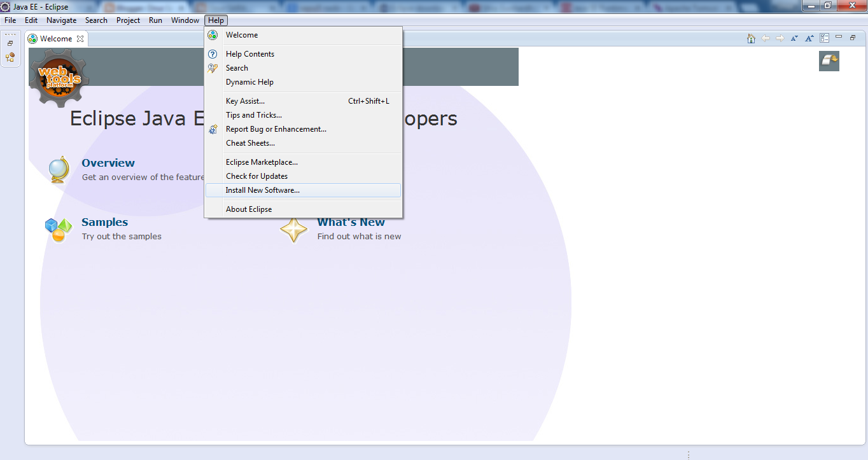This screenshot has width=868, height=460.
Task: Choose About Eclipse
Action: coord(304,209)
